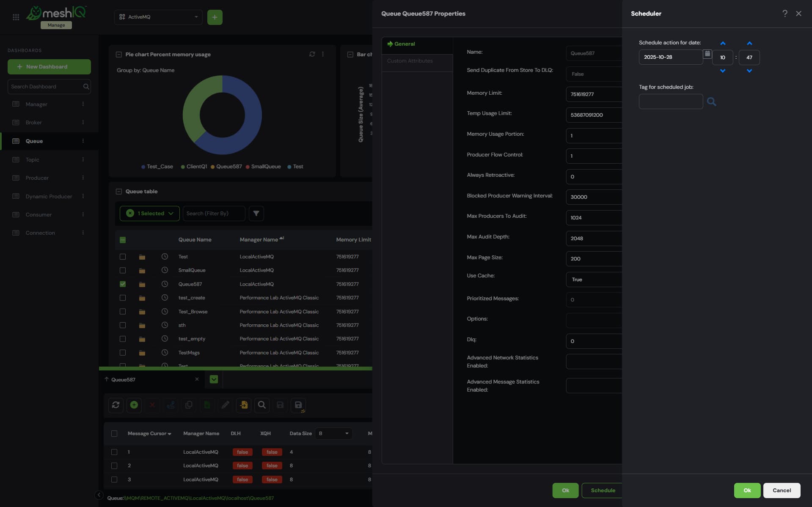Open the Data Size unit dropdown

tap(333, 433)
